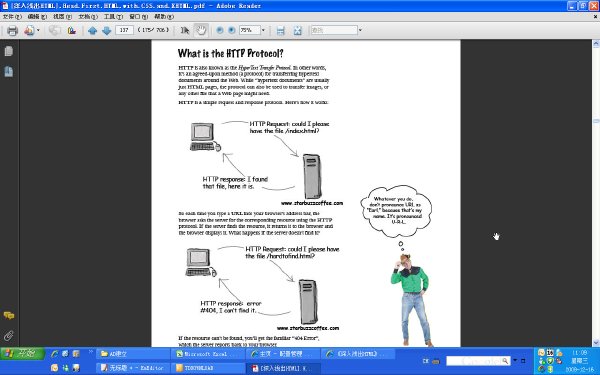Click the "What is the HTTP Protocol?" heading
The width and height of the screenshot is (600, 375).
(x=230, y=53)
